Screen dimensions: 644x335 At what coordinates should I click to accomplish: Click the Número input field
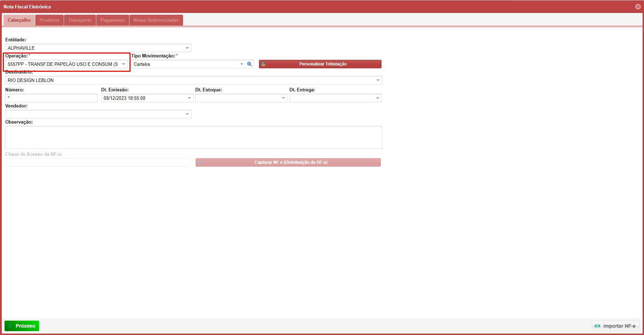pos(51,98)
